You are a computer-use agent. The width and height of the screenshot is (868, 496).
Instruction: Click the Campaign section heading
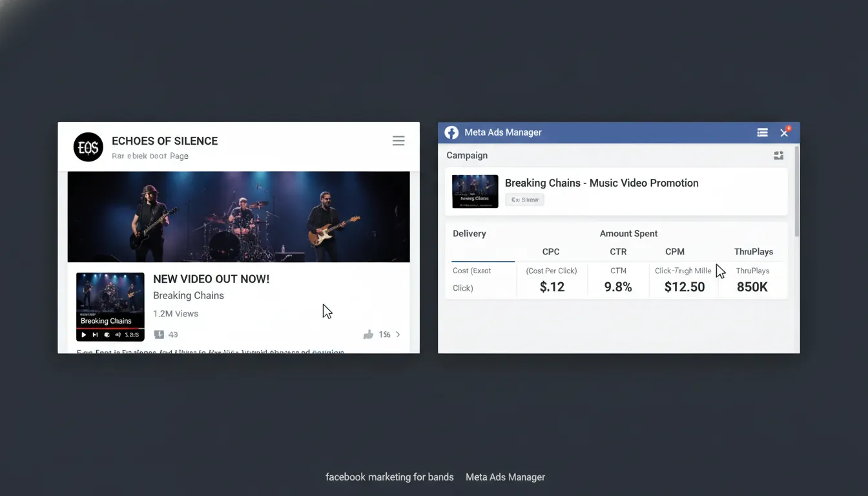pyautogui.click(x=467, y=155)
